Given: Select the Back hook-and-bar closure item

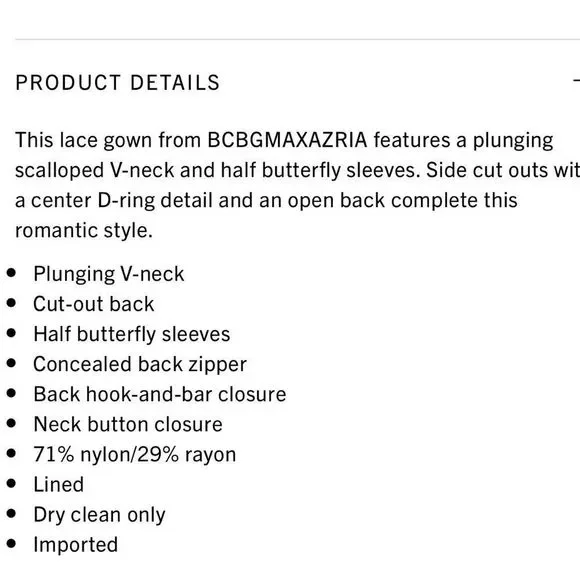Looking at the screenshot, I should coord(160,394).
